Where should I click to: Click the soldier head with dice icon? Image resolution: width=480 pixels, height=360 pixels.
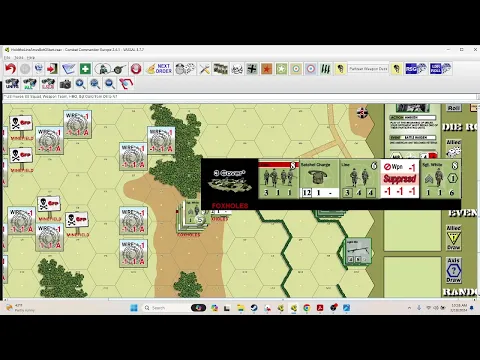tap(185, 69)
